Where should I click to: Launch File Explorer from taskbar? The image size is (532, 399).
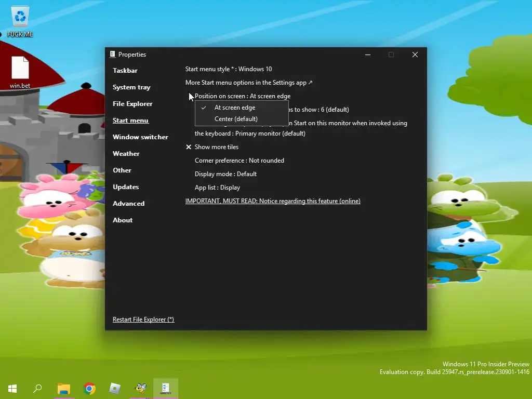63,388
